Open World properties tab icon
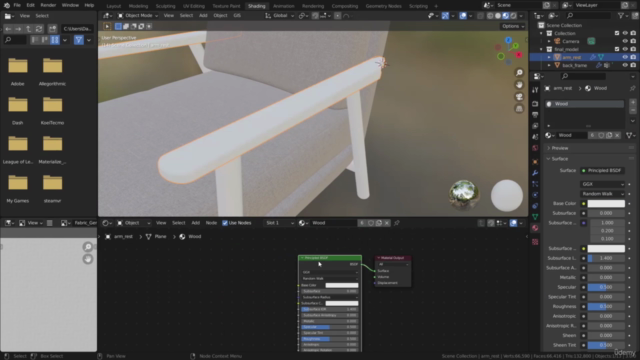The image size is (640, 360). coord(535,148)
